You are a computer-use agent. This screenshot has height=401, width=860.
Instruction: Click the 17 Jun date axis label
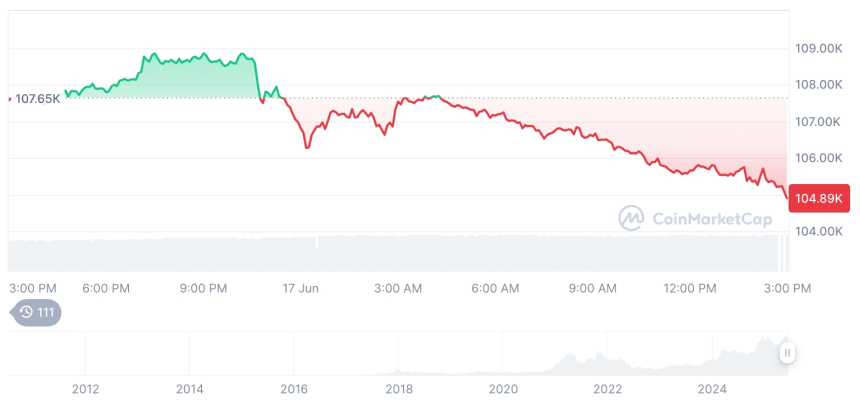301,289
